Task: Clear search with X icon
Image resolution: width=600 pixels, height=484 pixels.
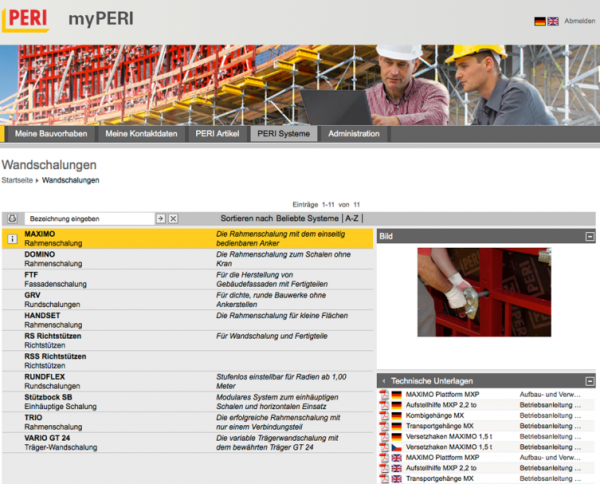Action: pos(173,218)
